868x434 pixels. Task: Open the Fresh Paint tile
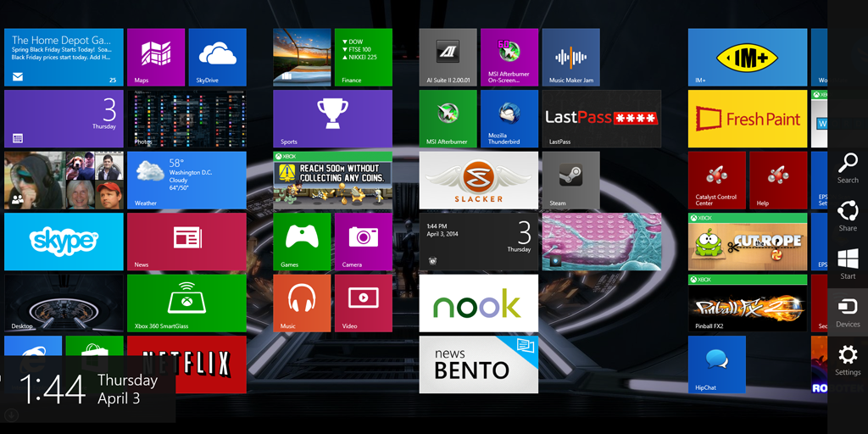point(748,119)
